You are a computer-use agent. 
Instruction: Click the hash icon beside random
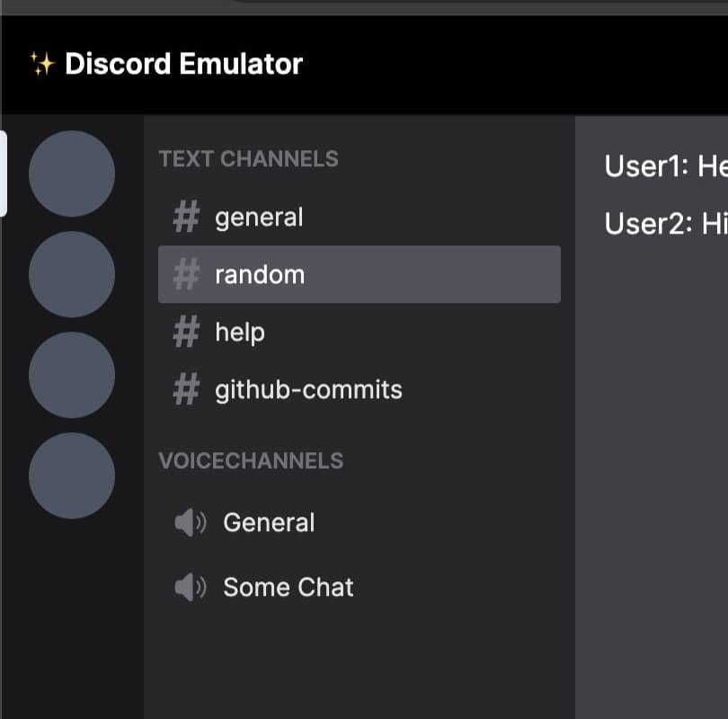186,274
